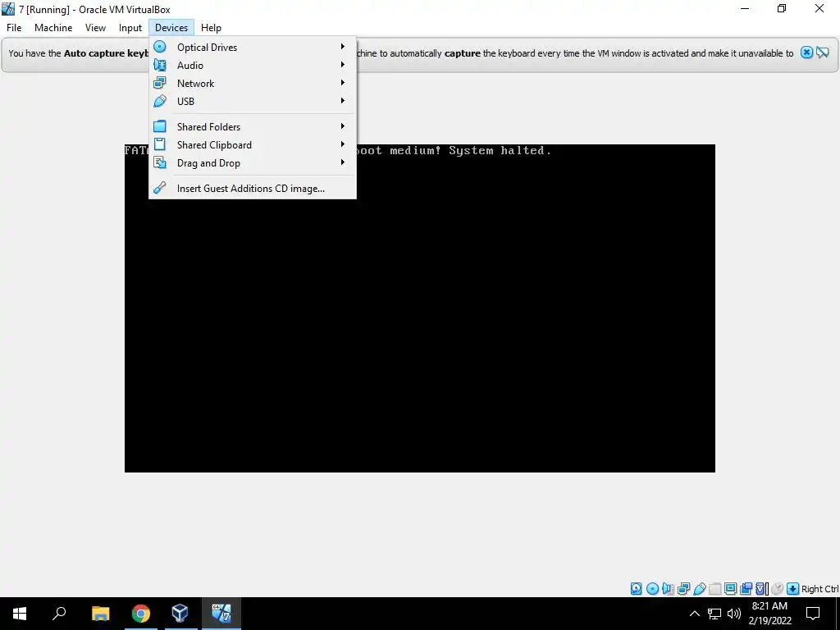This screenshot has width=840, height=630.
Task: Open the Machine menu
Action: (x=53, y=28)
